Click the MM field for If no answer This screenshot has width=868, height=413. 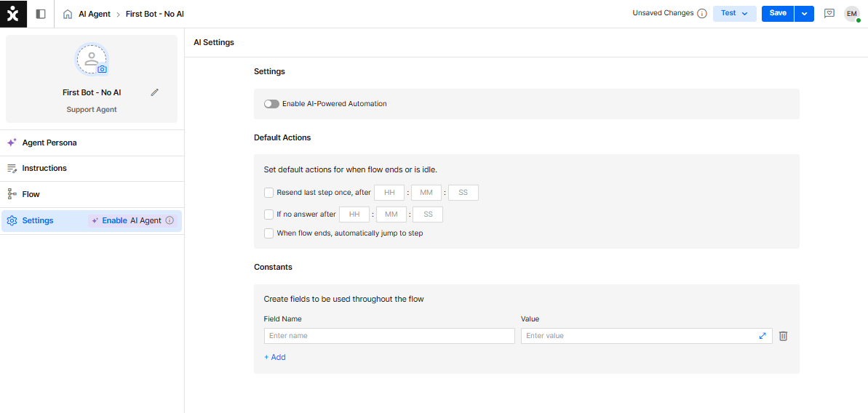point(391,214)
